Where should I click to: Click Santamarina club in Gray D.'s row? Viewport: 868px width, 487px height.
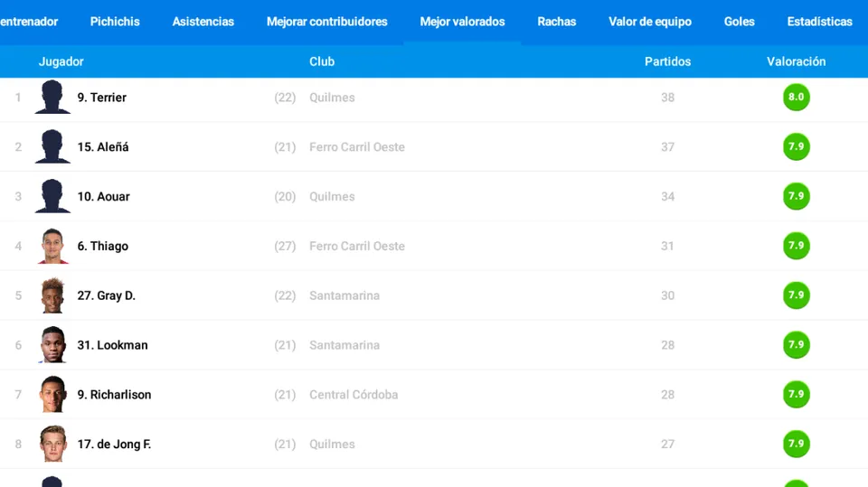[x=344, y=295]
